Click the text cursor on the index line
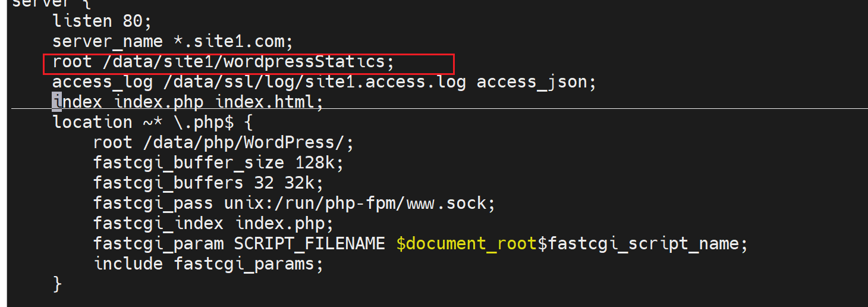This screenshot has width=868, height=307. (x=57, y=102)
